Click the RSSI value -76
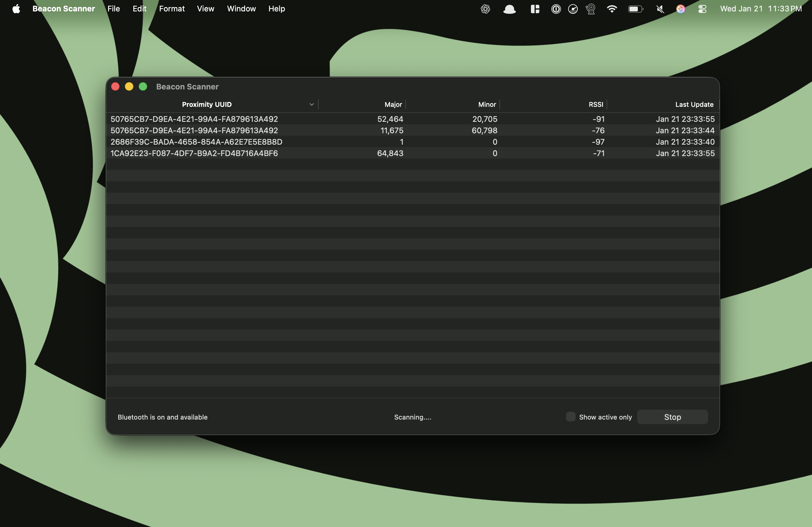The height and width of the screenshot is (527, 812). point(598,130)
